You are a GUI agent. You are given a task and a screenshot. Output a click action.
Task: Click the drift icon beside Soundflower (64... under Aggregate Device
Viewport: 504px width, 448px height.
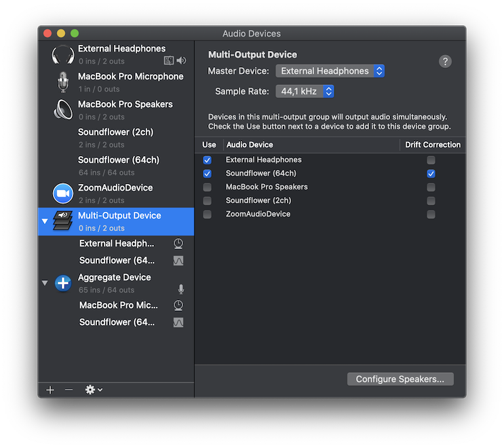(178, 322)
